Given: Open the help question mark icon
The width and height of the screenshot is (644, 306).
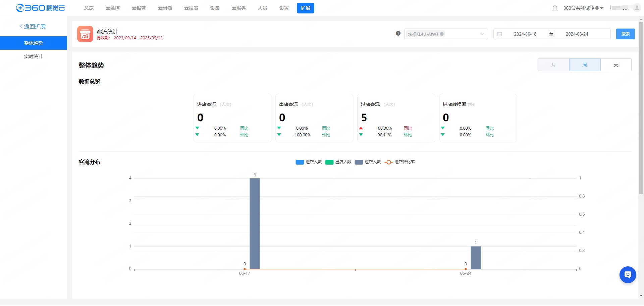Looking at the screenshot, I should (398, 33).
